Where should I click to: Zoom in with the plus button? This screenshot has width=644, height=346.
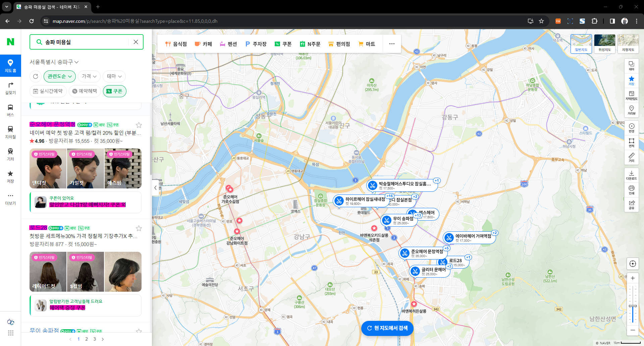(633, 278)
